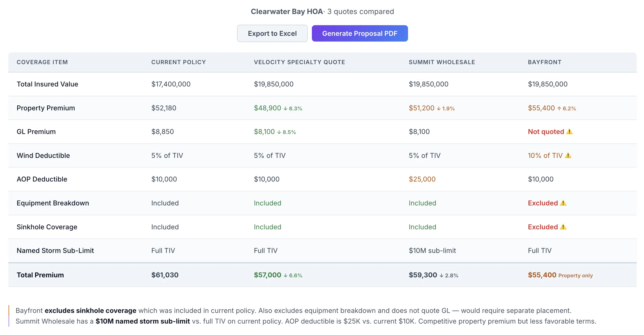Click Generate Proposal PDF button
The width and height of the screenshot is (644, 335).
(360, 33)
